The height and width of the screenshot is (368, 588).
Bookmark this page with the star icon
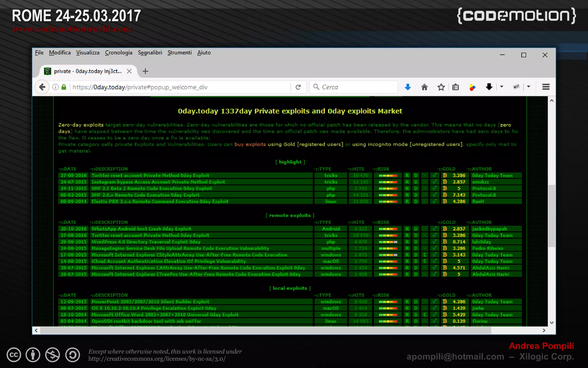441,87
